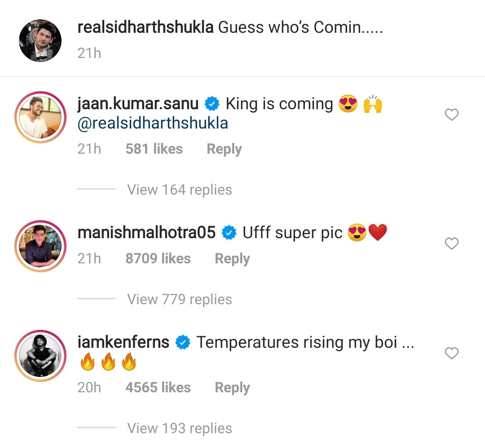This screenshot has width=485, height=448.
Task: Expand View 193 replies
Action: [179, 428]
